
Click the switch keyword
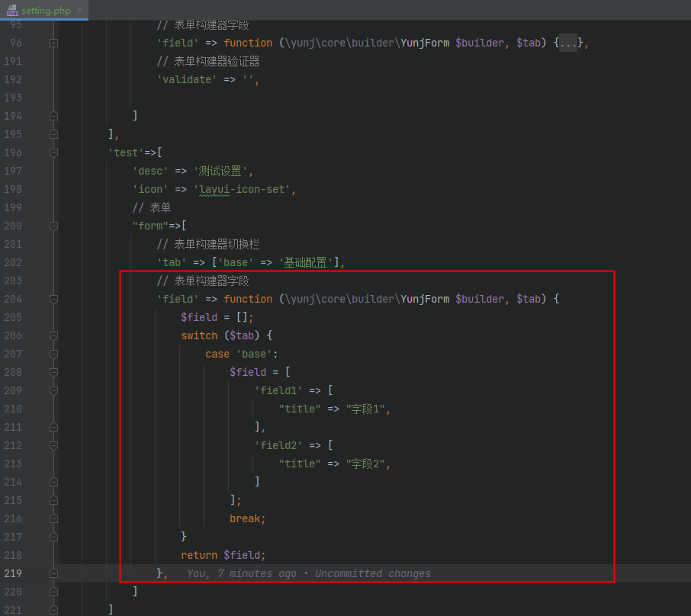pyautogui.click(x=199, y=335)
